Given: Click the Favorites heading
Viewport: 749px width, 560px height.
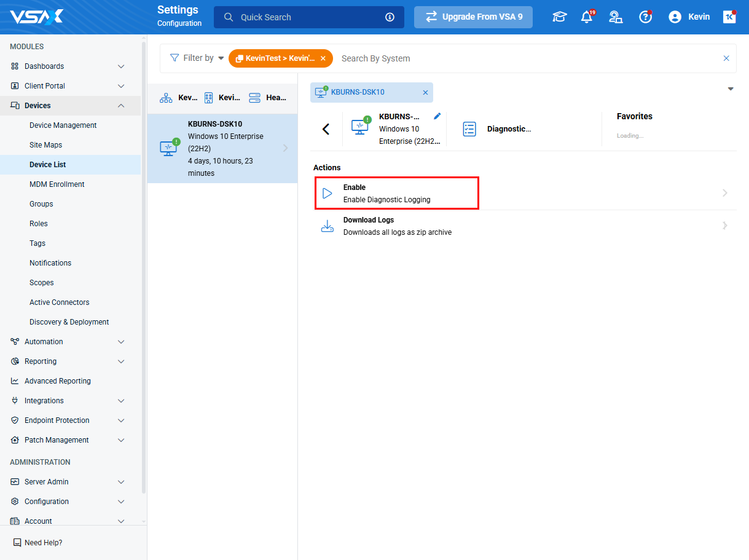Looking at the screenshot, I should [635, 116].
